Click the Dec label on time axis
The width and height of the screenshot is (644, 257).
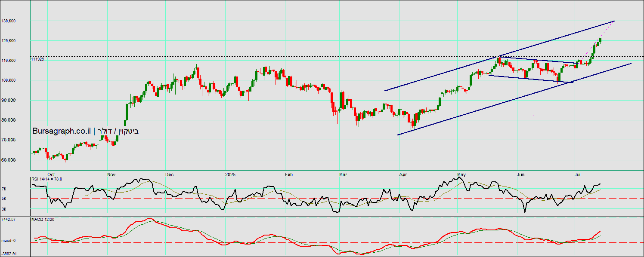point(169,175)
